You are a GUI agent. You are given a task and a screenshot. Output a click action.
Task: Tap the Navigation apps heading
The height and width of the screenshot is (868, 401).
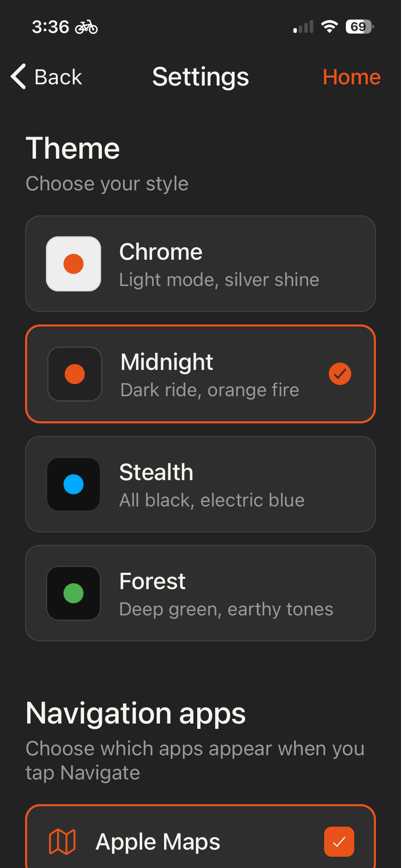coord(136,713)
